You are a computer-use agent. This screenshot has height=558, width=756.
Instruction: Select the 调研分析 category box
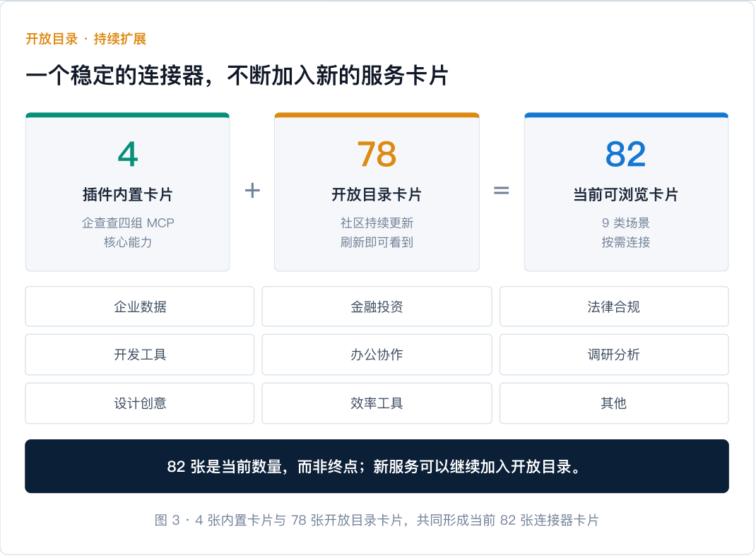(x=614, y=355)
